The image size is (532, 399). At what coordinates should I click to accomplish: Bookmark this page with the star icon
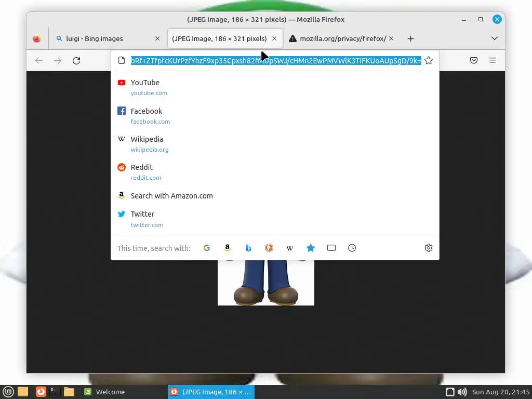(429, 60)
